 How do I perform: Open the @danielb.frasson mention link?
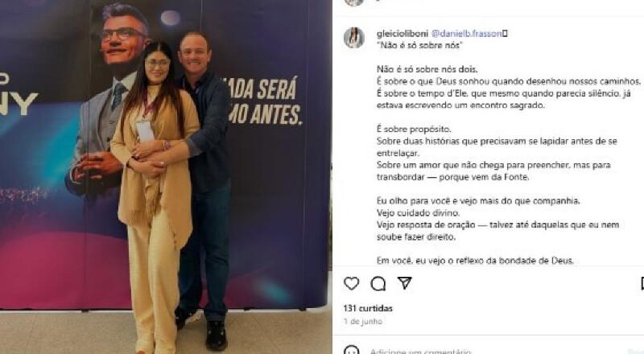click(x=467, y=34)
